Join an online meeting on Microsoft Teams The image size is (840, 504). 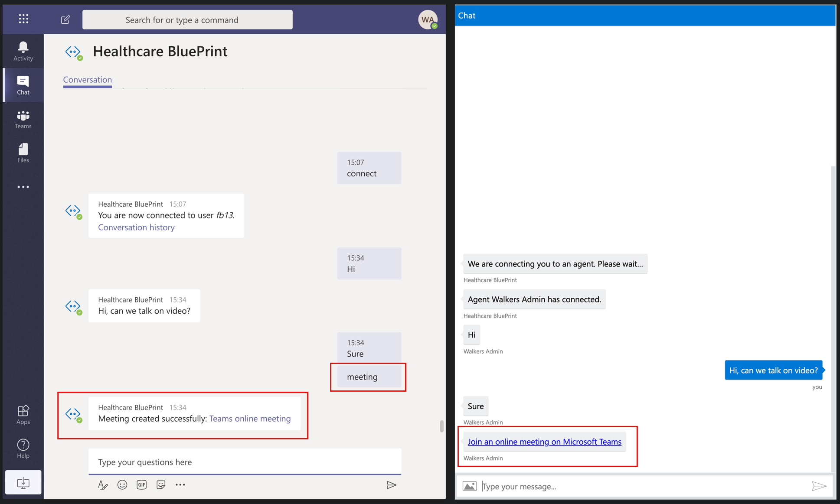pos(544,442)
